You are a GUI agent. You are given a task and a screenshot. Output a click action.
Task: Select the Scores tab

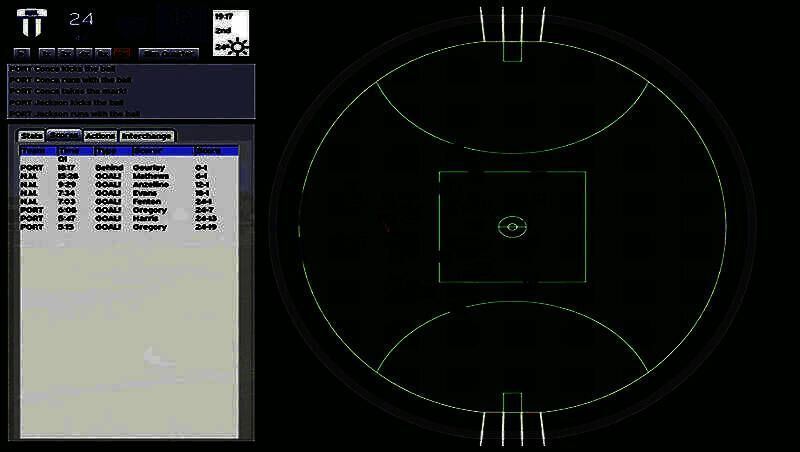click(64, 135)
